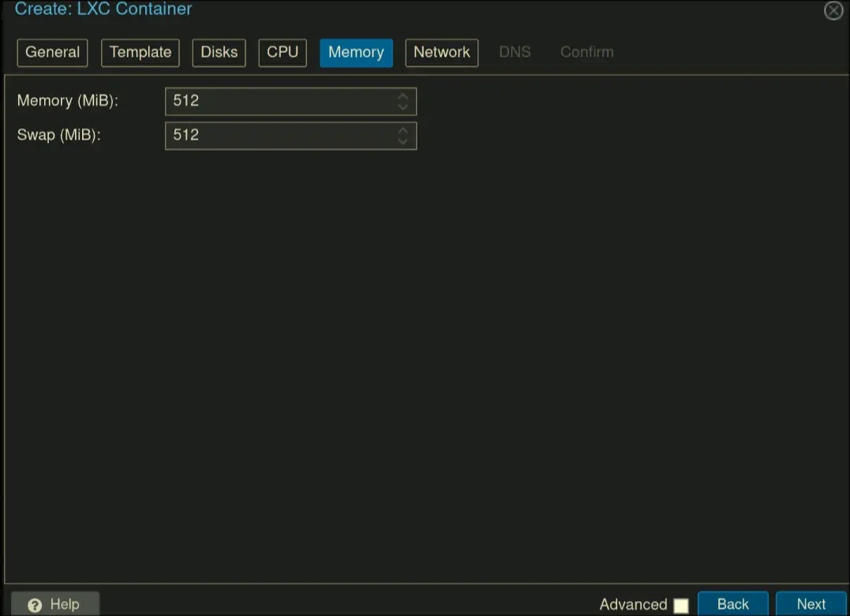
Task: Switch to the General tab
Action: click(52, 52)
